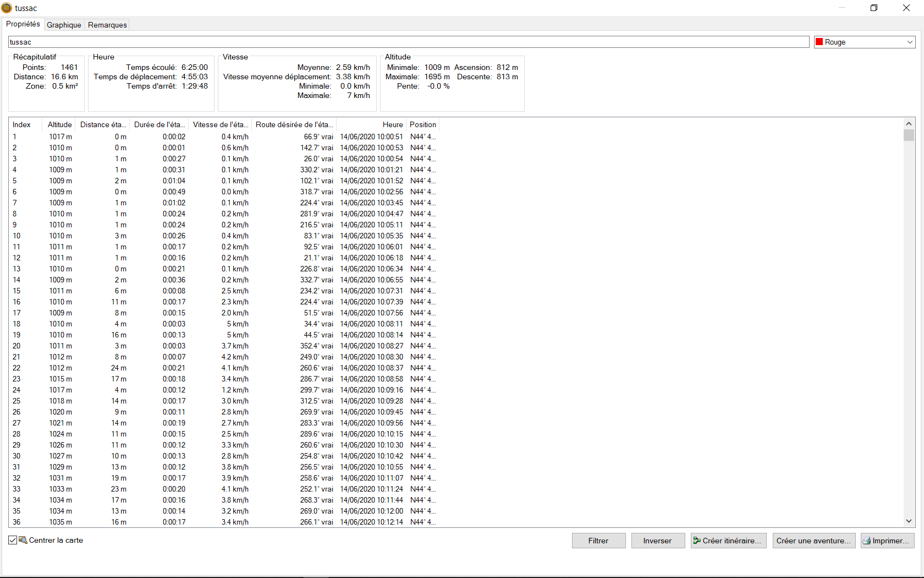This screenshot has height=578, width=924.
Task: Click the row with altitude 1018 m
Action: tap(224, 401)
